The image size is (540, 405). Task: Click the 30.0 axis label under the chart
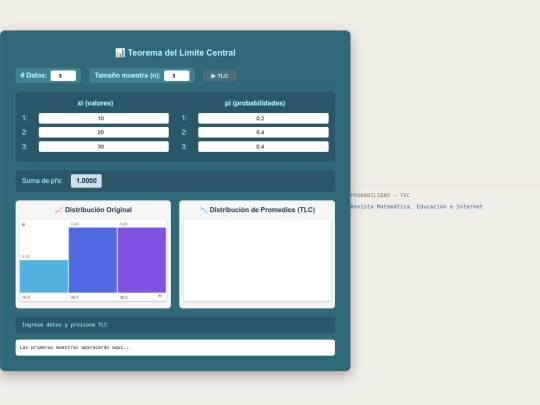pyautogui.click(x=124, y=297)
